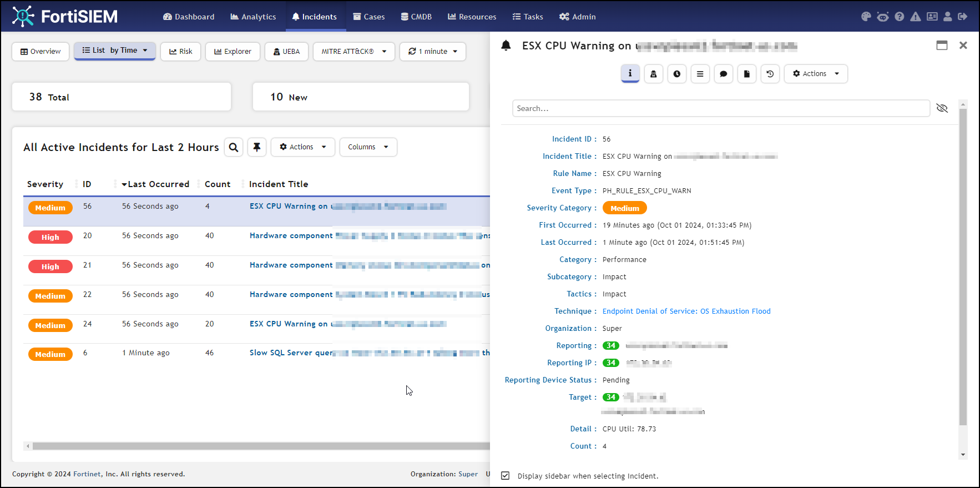Open the Analytics menu
The height and width of the screenshot is (488, 980).
click(x=253, y=17)
